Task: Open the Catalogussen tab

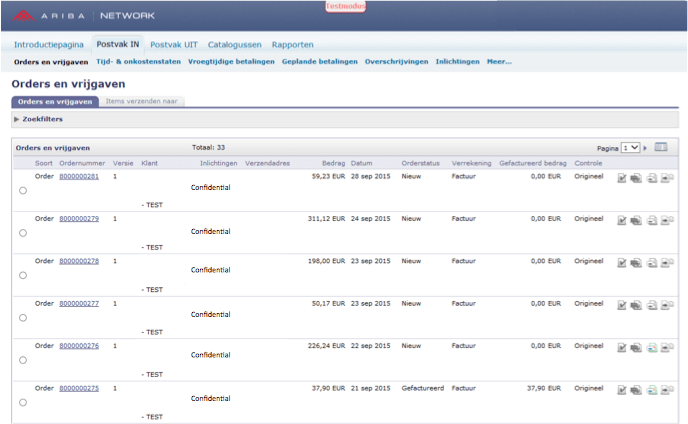Action: coord(235,44)
